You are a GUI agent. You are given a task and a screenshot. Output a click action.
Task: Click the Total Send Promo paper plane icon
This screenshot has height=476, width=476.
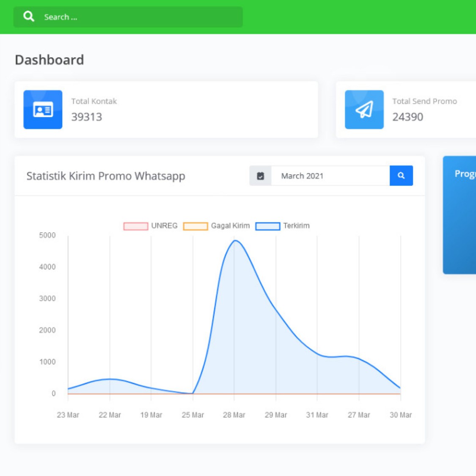click(x=364, y=110)
